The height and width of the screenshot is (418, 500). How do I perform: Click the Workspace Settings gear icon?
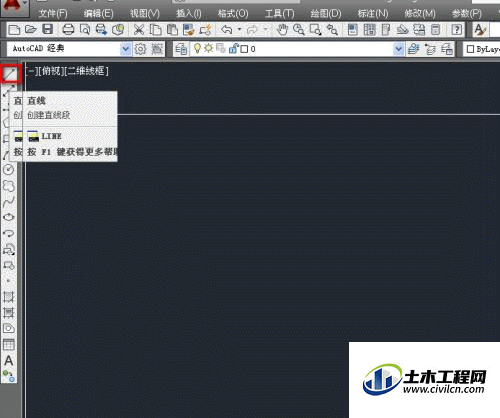click(140, 49)
